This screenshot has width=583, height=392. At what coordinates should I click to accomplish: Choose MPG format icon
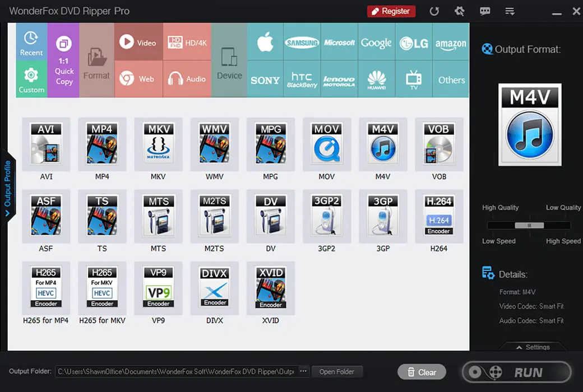[271, 144]
